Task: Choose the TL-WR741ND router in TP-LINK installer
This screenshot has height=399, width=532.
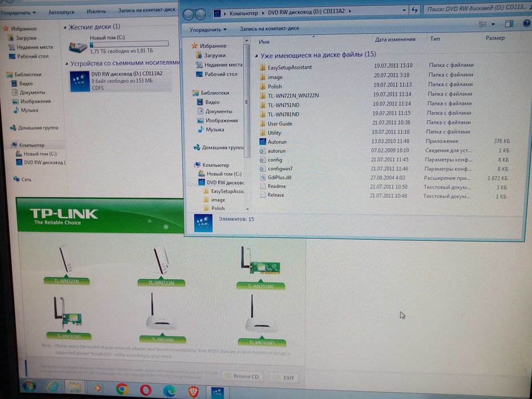Action: click(262, 320)
